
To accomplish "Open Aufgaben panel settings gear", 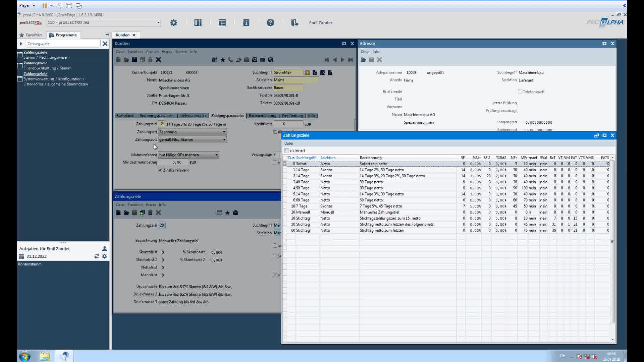I will [x=105, y=256].
